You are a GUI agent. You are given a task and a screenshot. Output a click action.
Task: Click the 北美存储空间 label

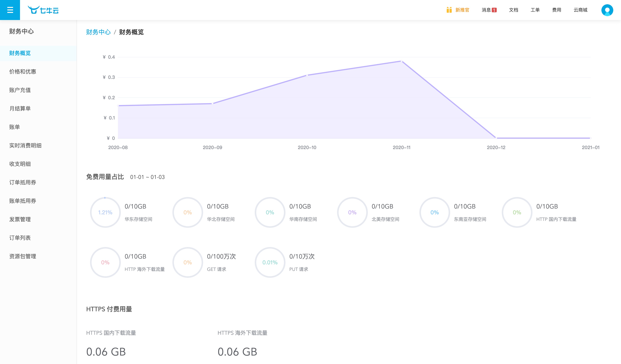[x=385, y=219]
